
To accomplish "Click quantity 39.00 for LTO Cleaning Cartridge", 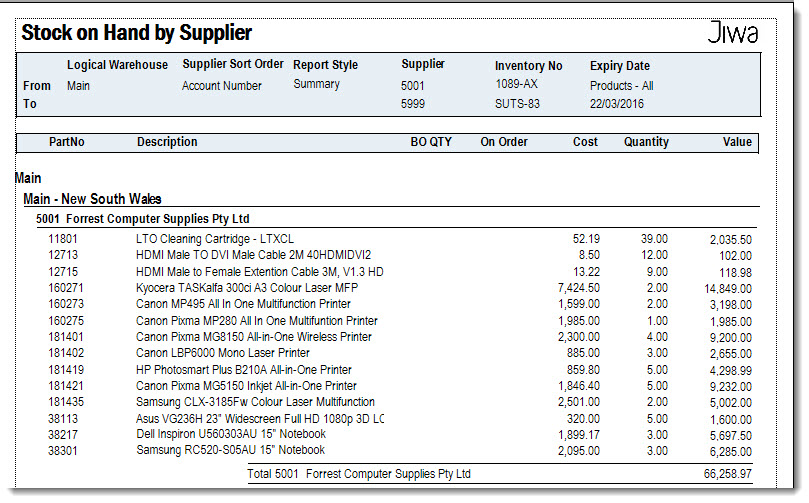I will (x=654, y=239).
